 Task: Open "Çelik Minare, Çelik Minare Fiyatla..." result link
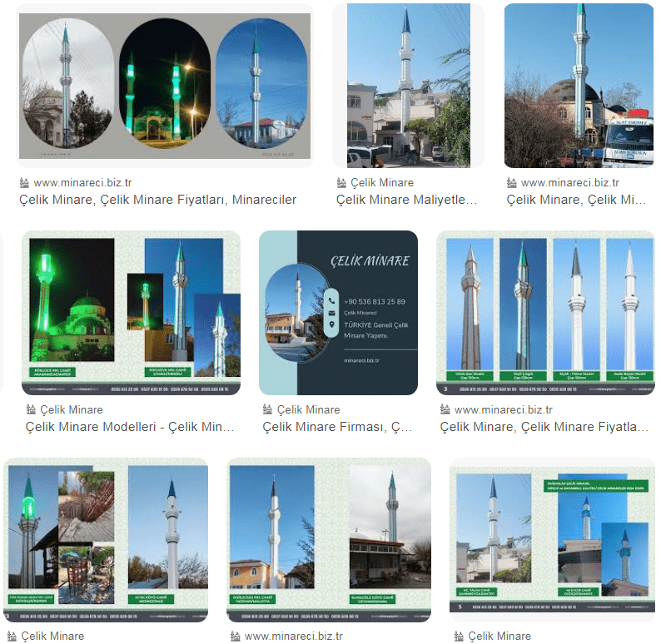point(544,427)
